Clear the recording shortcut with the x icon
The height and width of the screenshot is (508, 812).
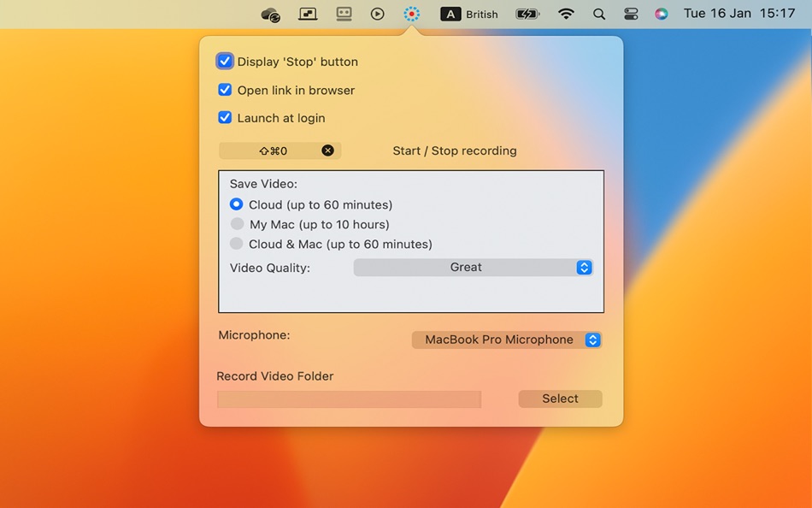point(327,150)
